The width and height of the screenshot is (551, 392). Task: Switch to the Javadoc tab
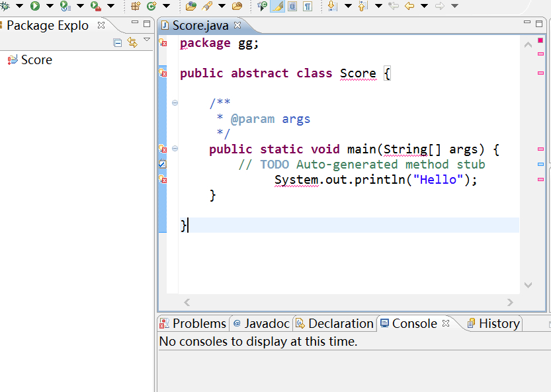click(x=261, y=323)
